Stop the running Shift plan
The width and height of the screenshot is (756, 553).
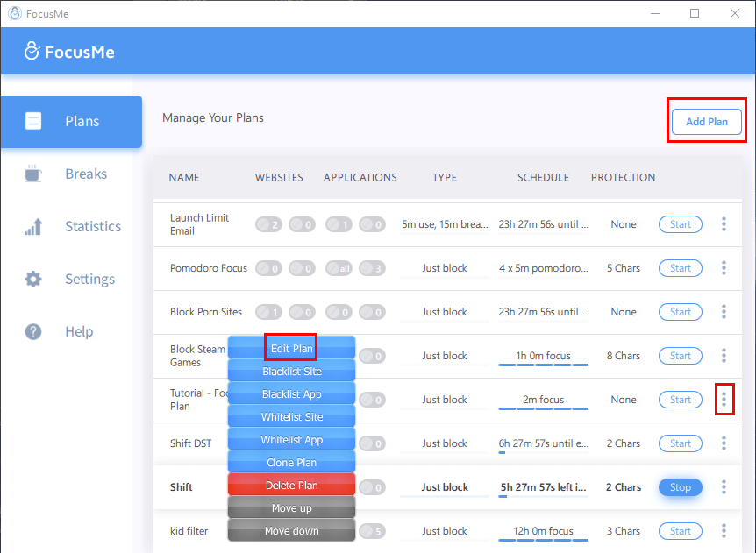680,487
